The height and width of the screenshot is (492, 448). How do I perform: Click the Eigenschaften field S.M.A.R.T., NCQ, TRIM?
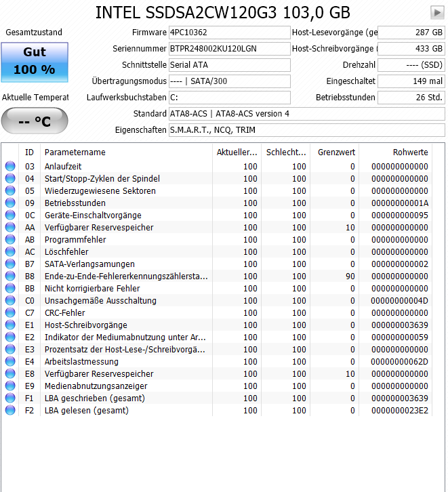[x=307, y=130]
